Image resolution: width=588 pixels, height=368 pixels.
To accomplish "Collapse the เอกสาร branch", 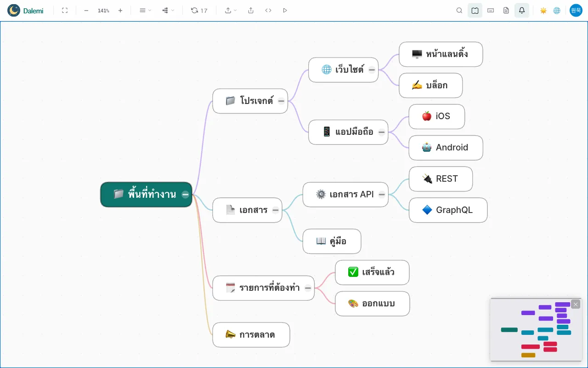I will 276,210.
